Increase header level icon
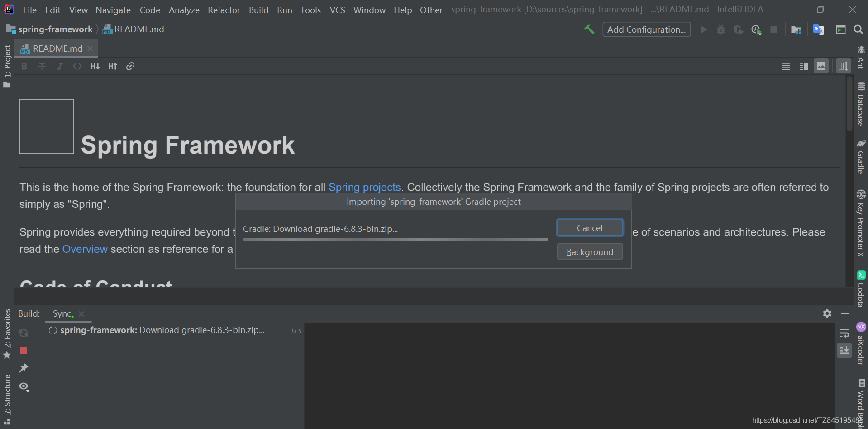Image resolution: width=868 pixels, height=429 pixels. [x=113, y=66]
